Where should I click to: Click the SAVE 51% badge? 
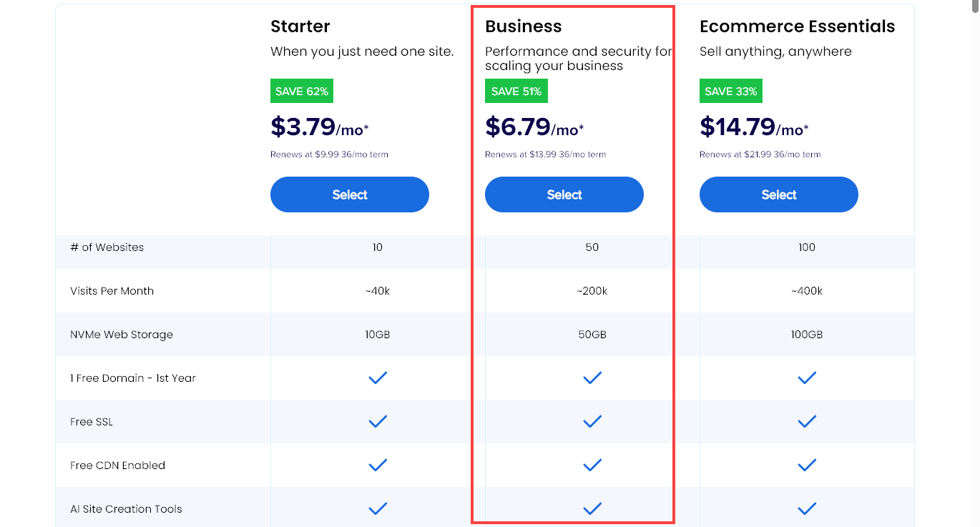point(516,91)
